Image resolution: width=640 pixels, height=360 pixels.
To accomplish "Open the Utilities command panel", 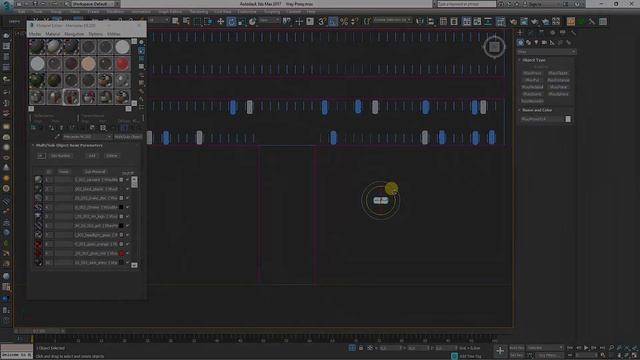I will coord(573,33).
